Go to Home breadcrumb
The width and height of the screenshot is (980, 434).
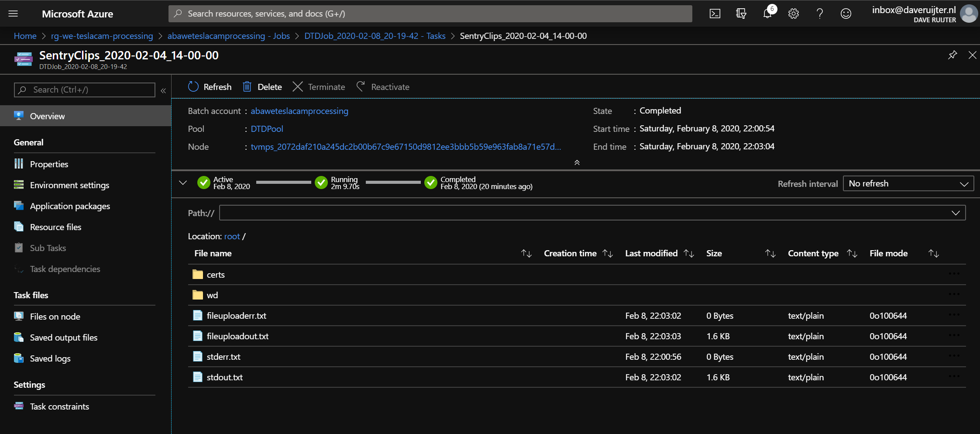click(25, 36)
